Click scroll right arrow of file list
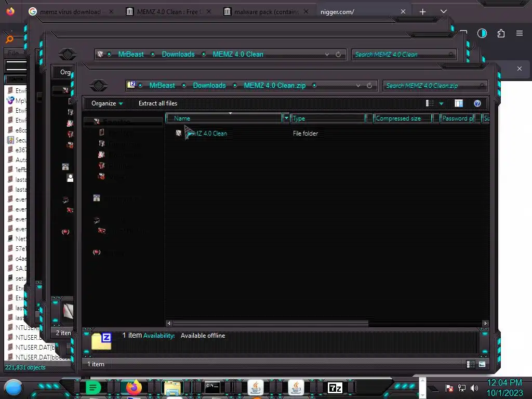This screenshot has width=532, height=399. (485, 323)
